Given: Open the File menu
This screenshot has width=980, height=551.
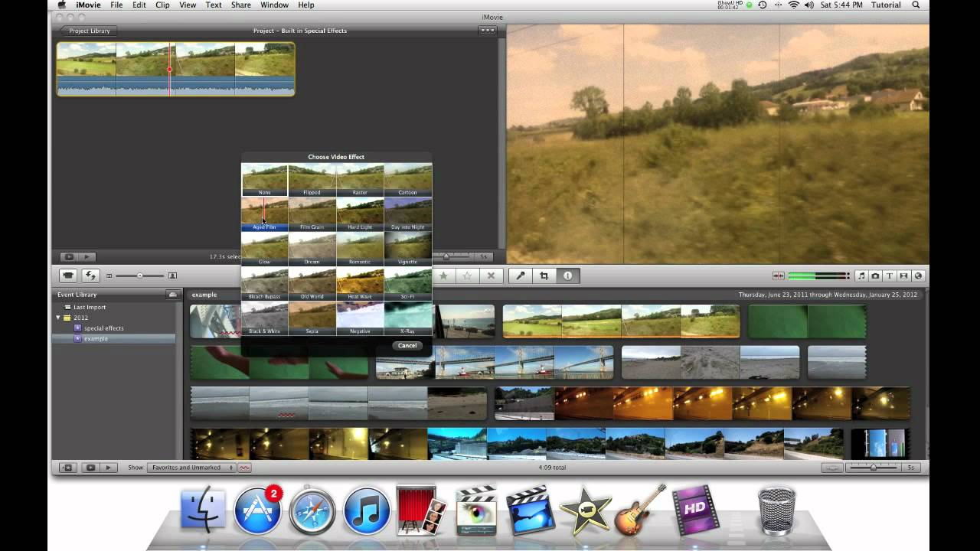Looking at the screenshot, I should 116,5.
